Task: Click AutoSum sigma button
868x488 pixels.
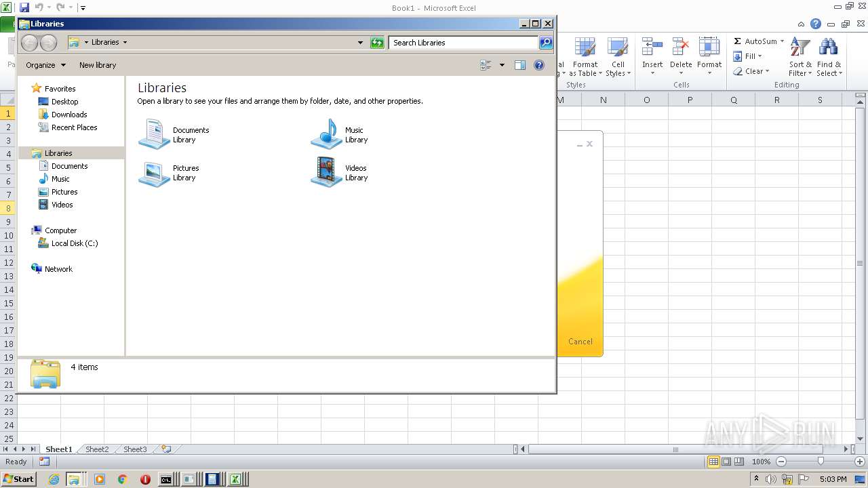Action: 755,41
